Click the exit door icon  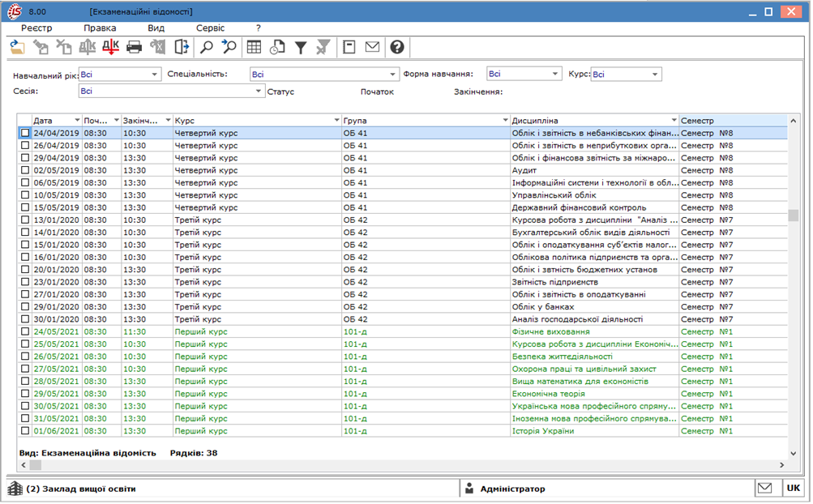pyautogui.click(x=182, y=47)
